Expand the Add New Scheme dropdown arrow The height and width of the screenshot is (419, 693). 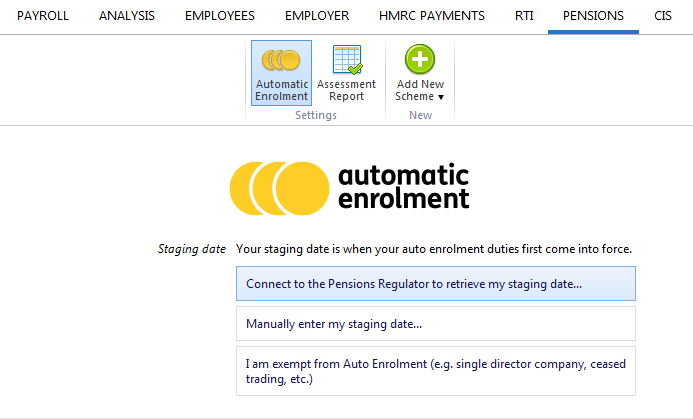[441, 97]
